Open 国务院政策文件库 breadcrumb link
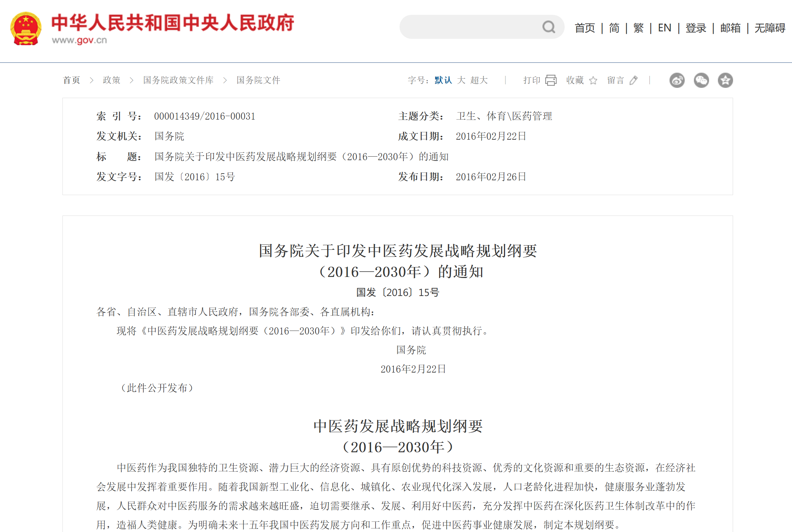This screenshot has height=532, width=792. (178, 80)
